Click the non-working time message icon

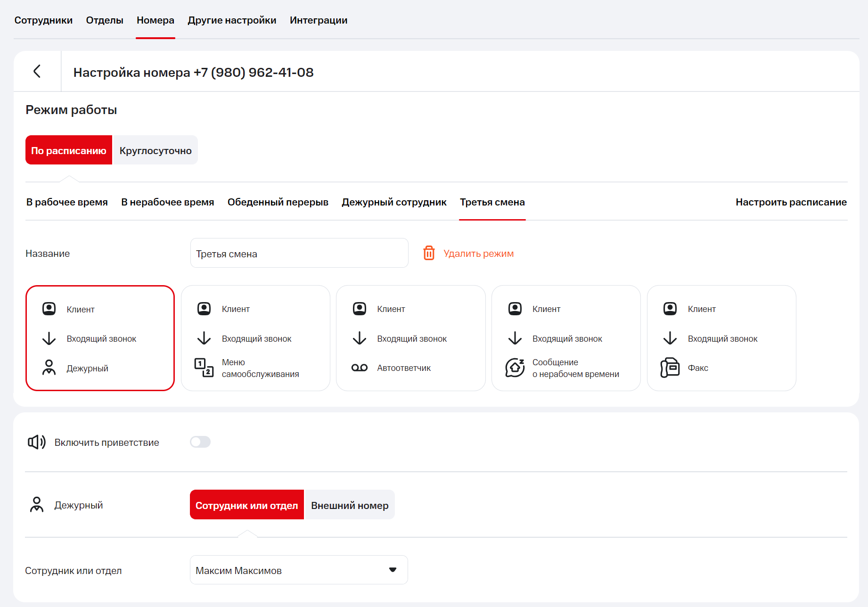coord(515,368)
